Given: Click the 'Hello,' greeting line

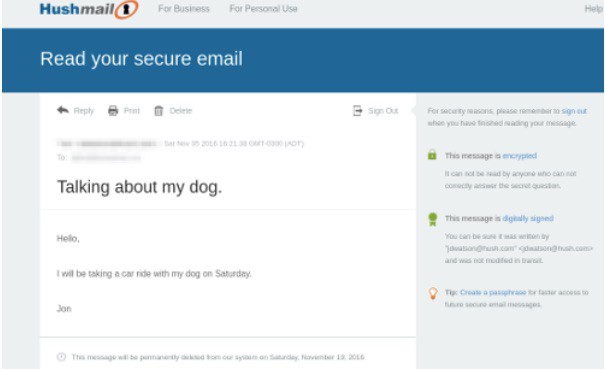Looking at the screenshot, I should (x=68, y=238).
